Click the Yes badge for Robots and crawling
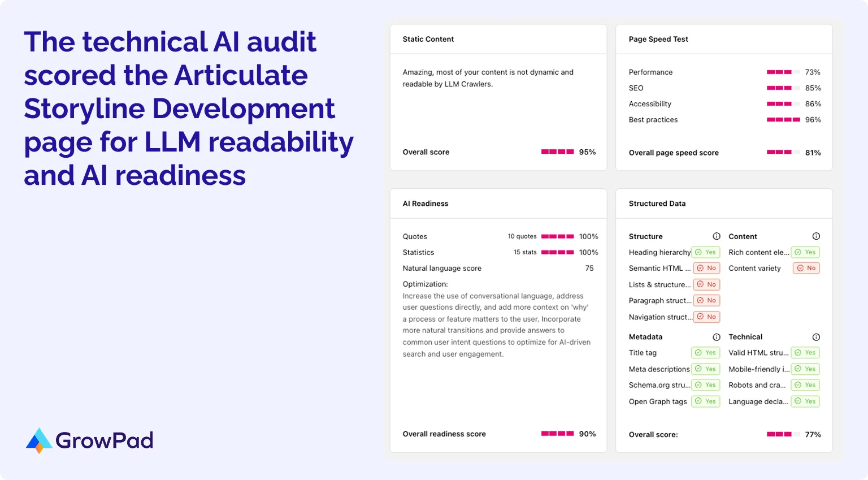868x480 pixels. click(805, 385)
